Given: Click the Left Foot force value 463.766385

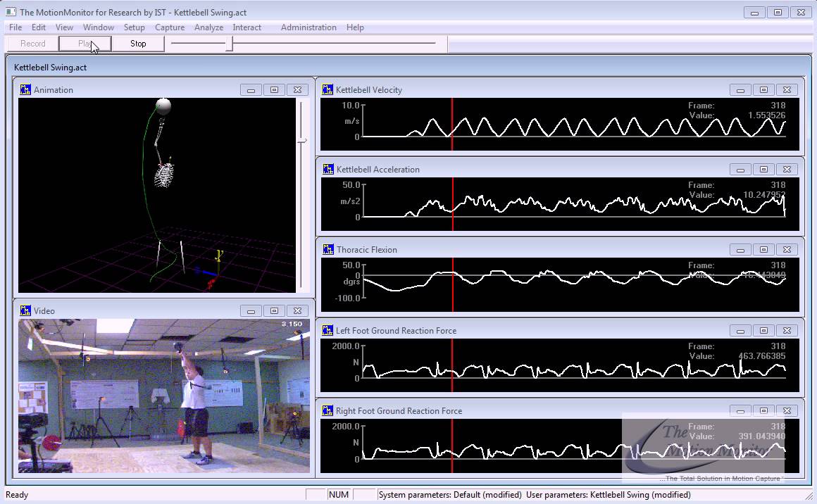Looking at the screenshot, I should coord(762,356).
